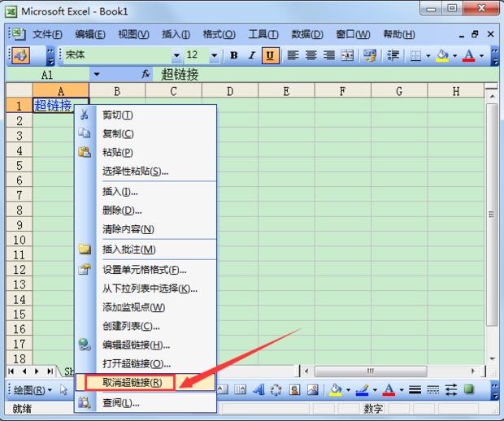Choose 打开超链接(O) in context menu
The height and width of the screenshot is (421, 504).
click(146, 364)
